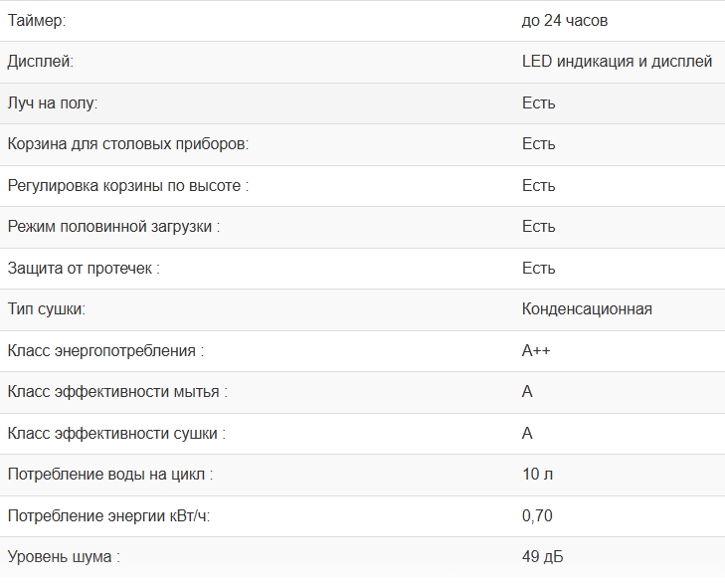Click 'Потребление энергии кВт/ч' label

109,516
